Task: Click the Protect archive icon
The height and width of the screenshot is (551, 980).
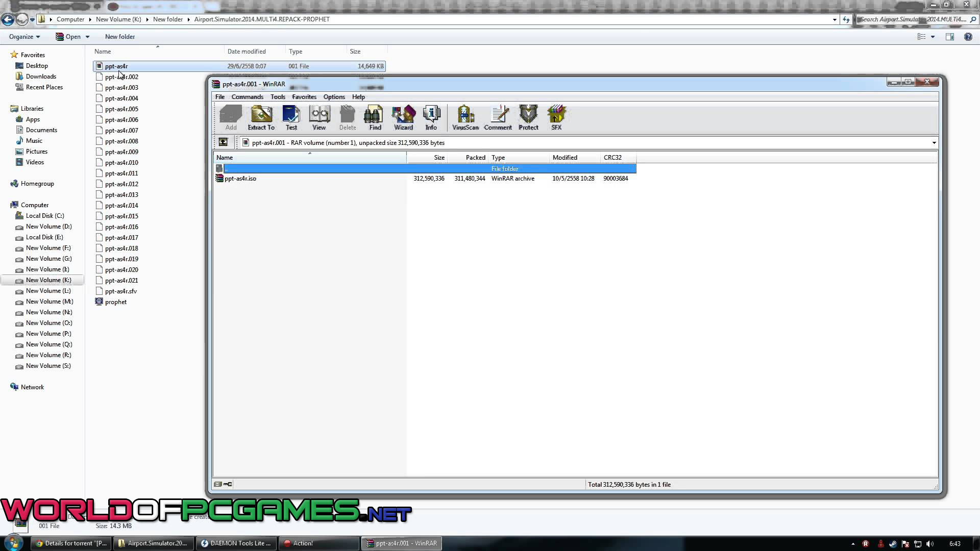Action: click(x=528, y=118)
